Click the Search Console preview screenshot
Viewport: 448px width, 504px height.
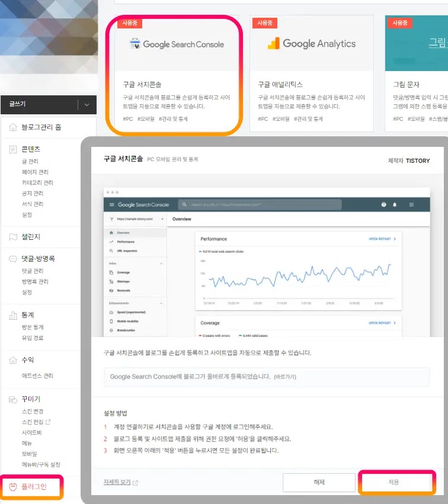(267, 262)
